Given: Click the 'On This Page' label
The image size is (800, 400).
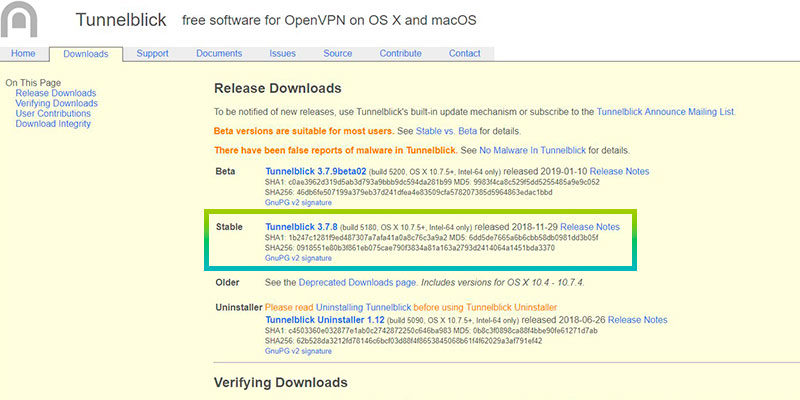Looking at the screenshot, I should click(x=33, y=83).
